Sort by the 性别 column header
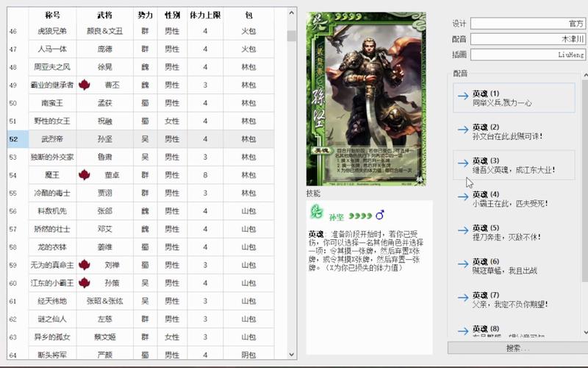The width and height of the screenshot is (588, 368). (x=172, y=15)
